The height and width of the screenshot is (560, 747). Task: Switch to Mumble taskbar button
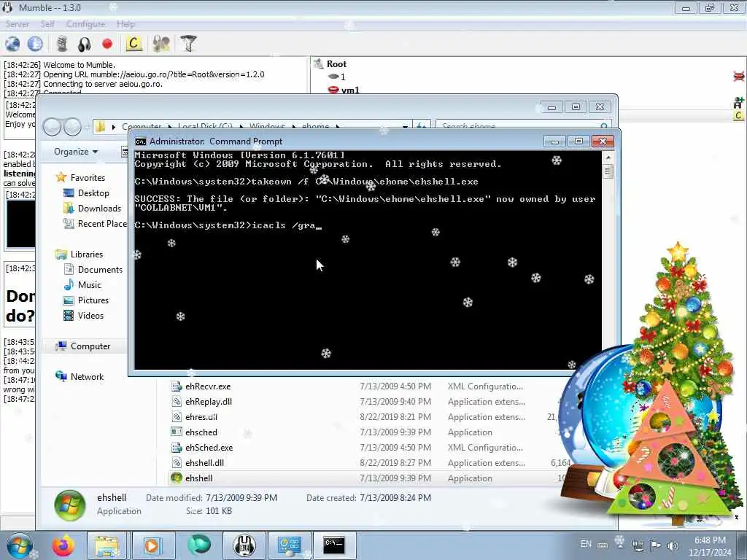click(x=244, y=545)
